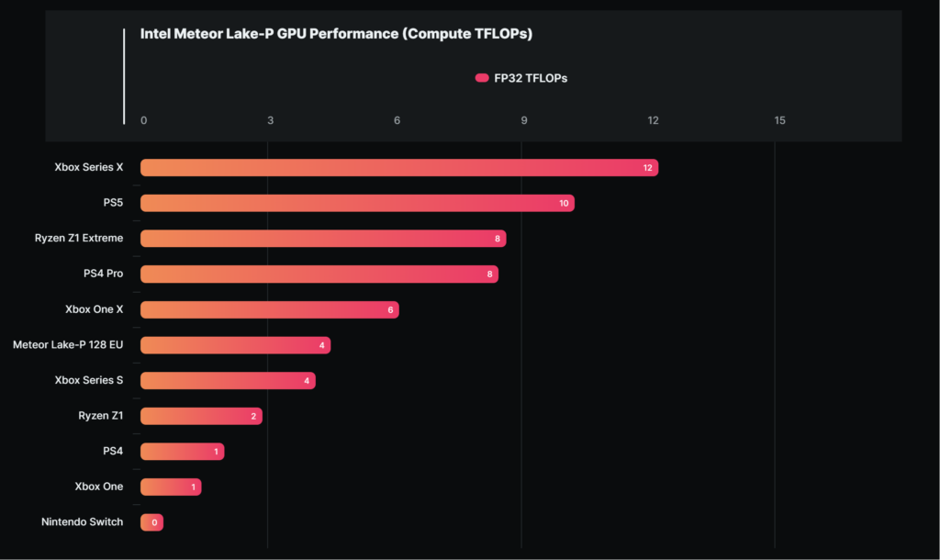Click the Ryzen Z1 label without Extreme
Viewport: 940px width, 560px height.
101,416
